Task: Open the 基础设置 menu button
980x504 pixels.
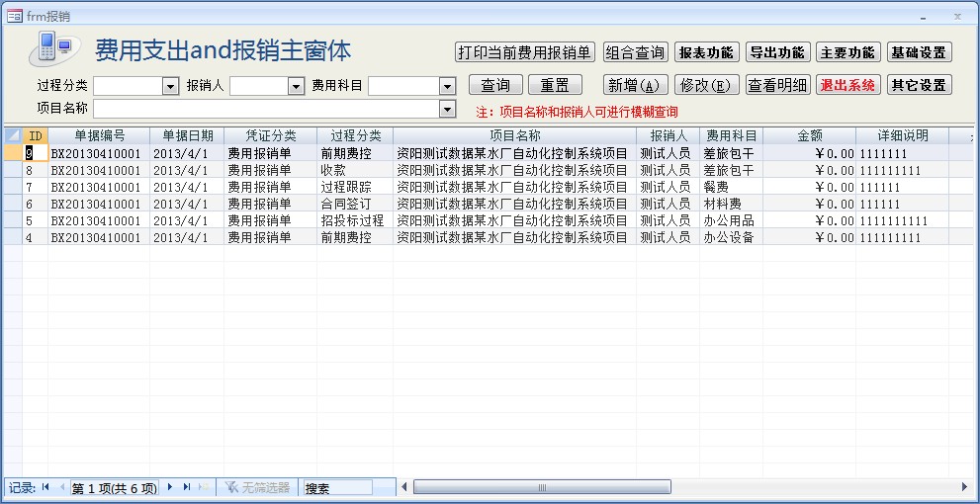Action: [x=920, y=52]
